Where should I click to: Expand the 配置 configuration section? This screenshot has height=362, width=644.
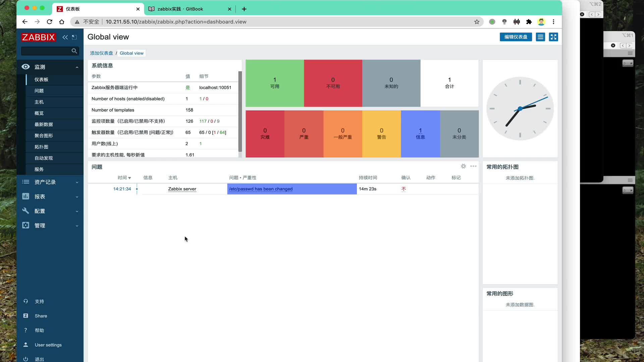click(50, 211)
